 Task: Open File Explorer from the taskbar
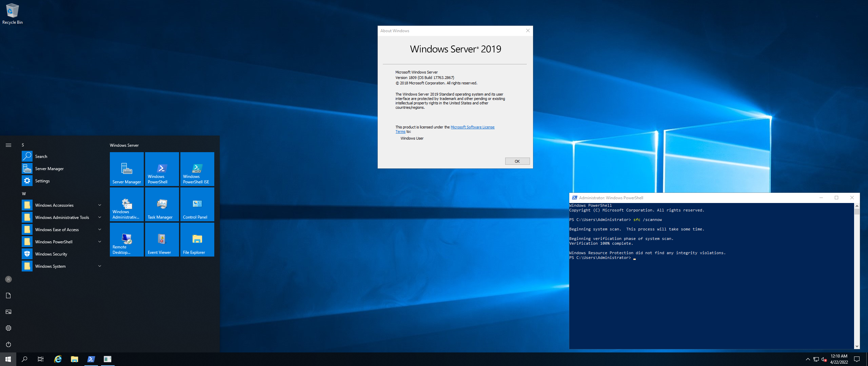click(x=75, y=359)
